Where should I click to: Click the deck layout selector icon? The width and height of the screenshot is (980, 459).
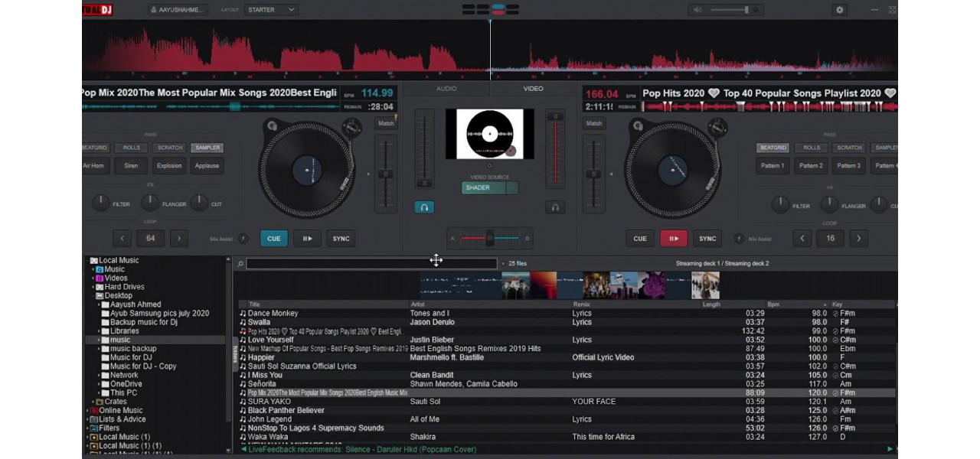coord(490,10)
